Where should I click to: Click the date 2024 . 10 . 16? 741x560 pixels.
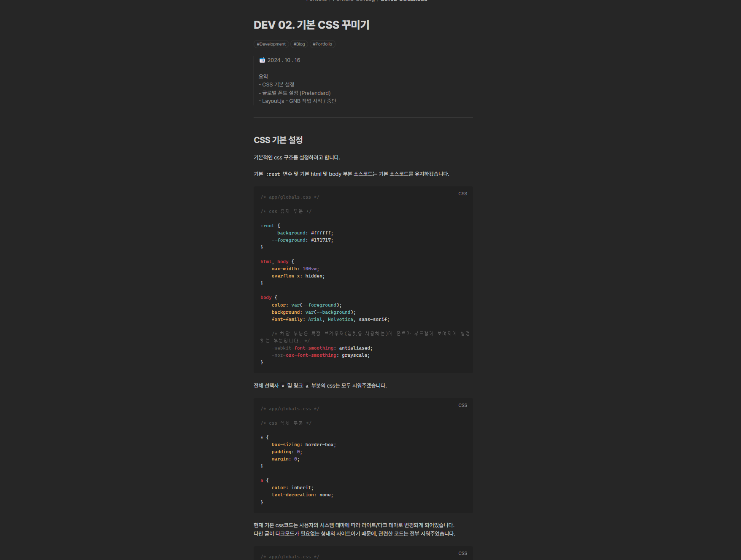pos(284,60)
